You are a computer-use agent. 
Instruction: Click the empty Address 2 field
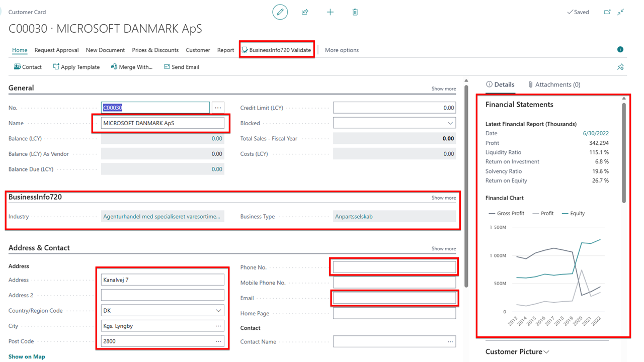(x=163, y=295)
